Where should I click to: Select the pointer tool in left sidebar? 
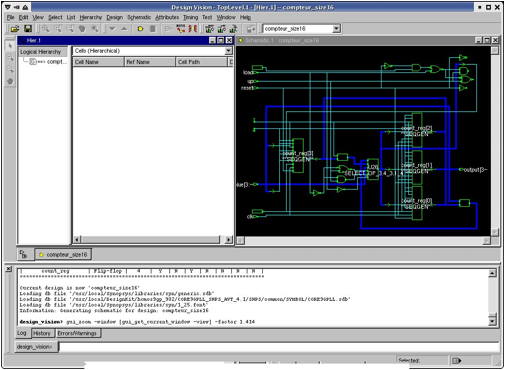(10, 46)
